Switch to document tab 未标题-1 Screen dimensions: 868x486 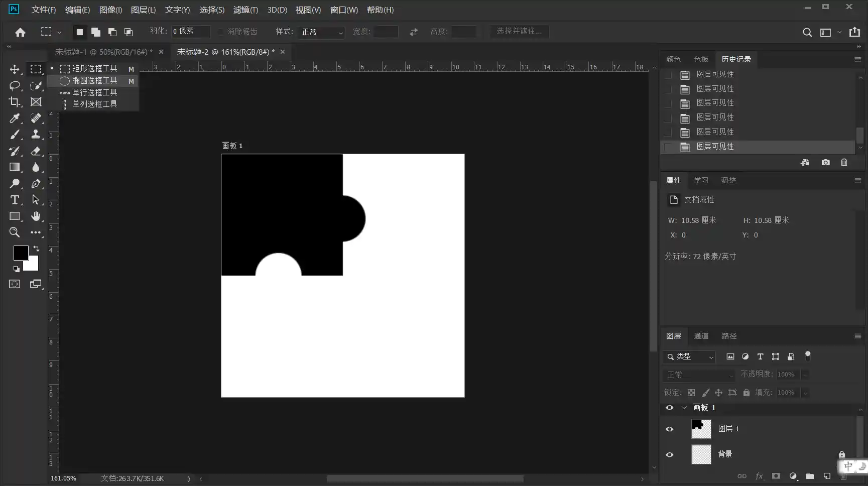(x=103, y=52)
